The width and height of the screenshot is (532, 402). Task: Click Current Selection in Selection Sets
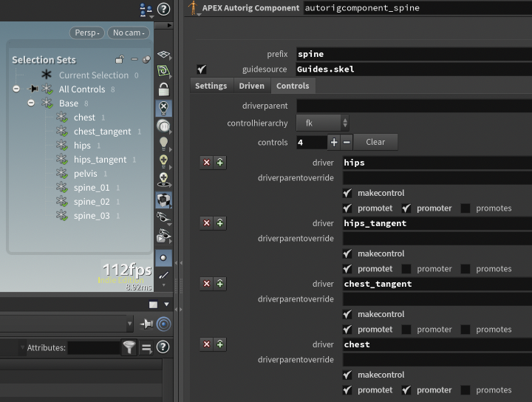click(94, 75)
